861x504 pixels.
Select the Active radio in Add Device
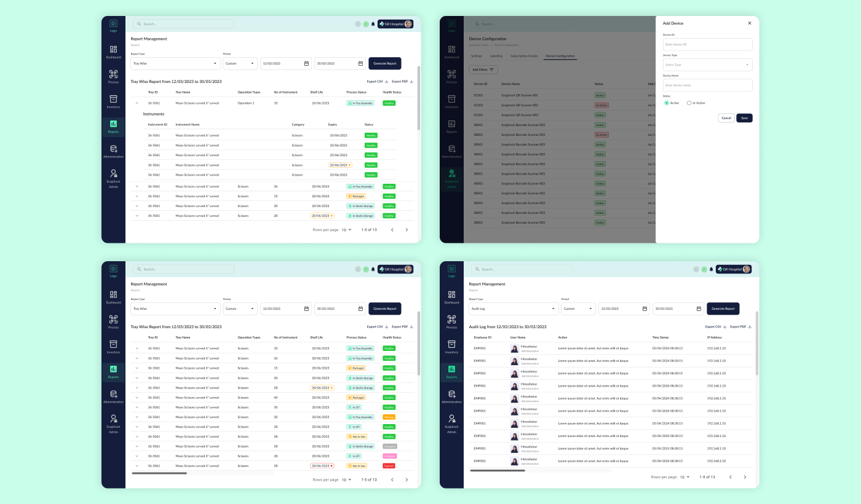(x=666, y=103)
